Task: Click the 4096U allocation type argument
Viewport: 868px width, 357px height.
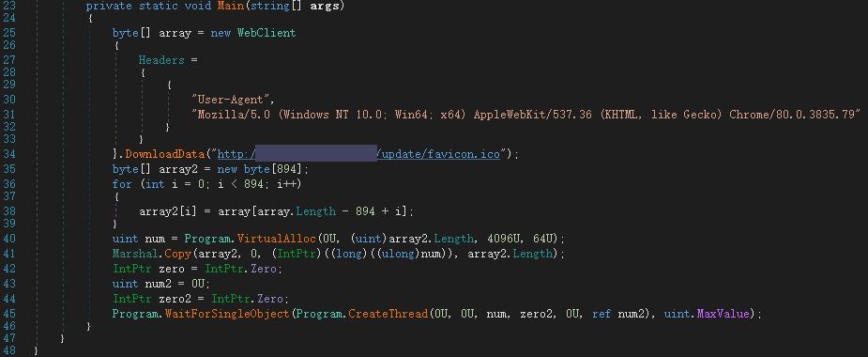Action: (x=504, y=239)
